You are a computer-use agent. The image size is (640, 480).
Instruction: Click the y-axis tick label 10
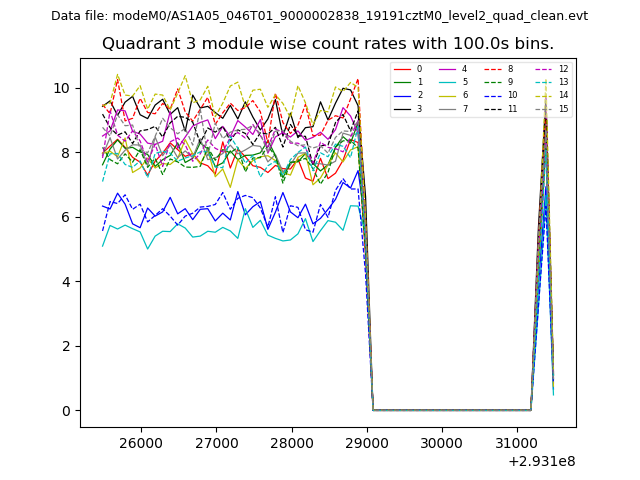(61, 88)
